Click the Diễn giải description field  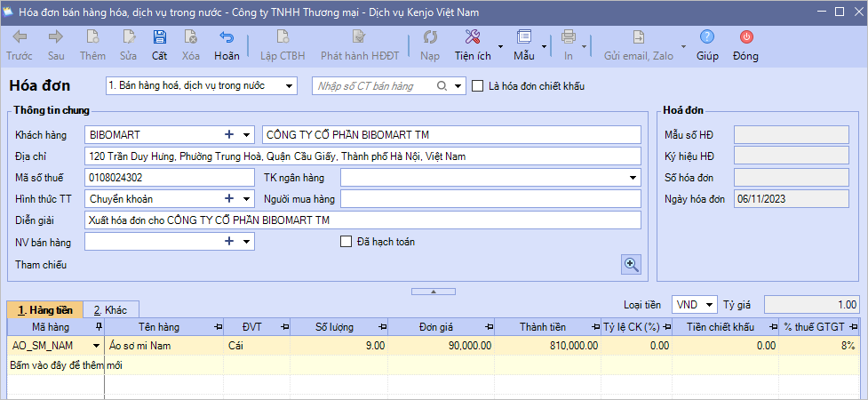click(362, 220)
